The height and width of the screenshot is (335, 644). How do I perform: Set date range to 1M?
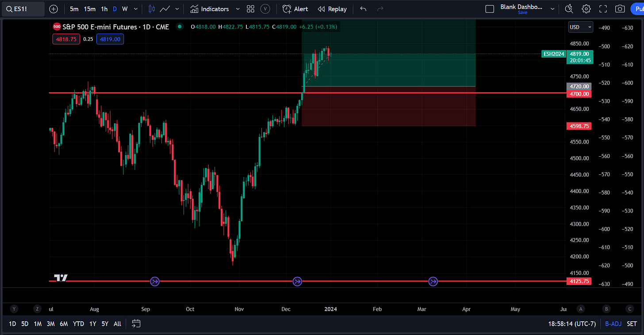tap(38, 324)
